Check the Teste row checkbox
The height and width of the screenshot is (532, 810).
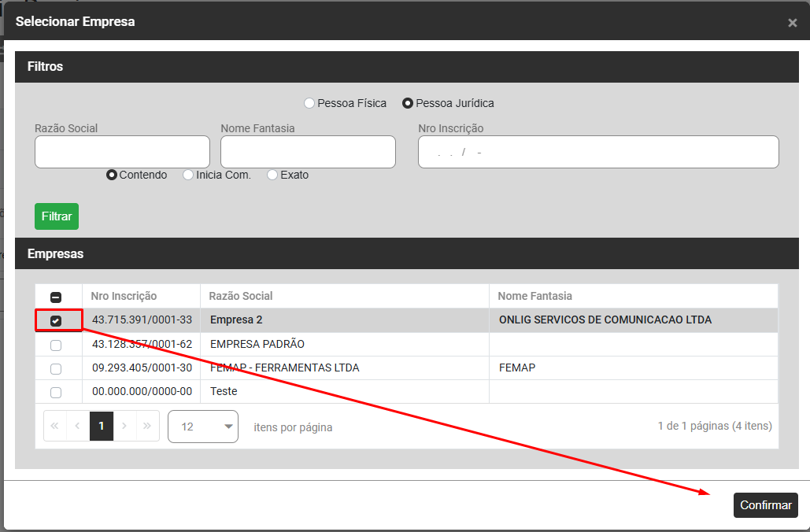pos(56,392)
